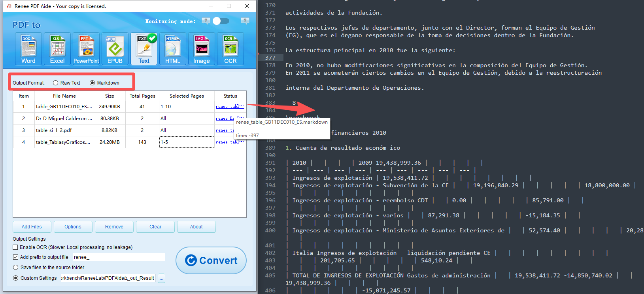Click the Total Pages value 143

142,142
